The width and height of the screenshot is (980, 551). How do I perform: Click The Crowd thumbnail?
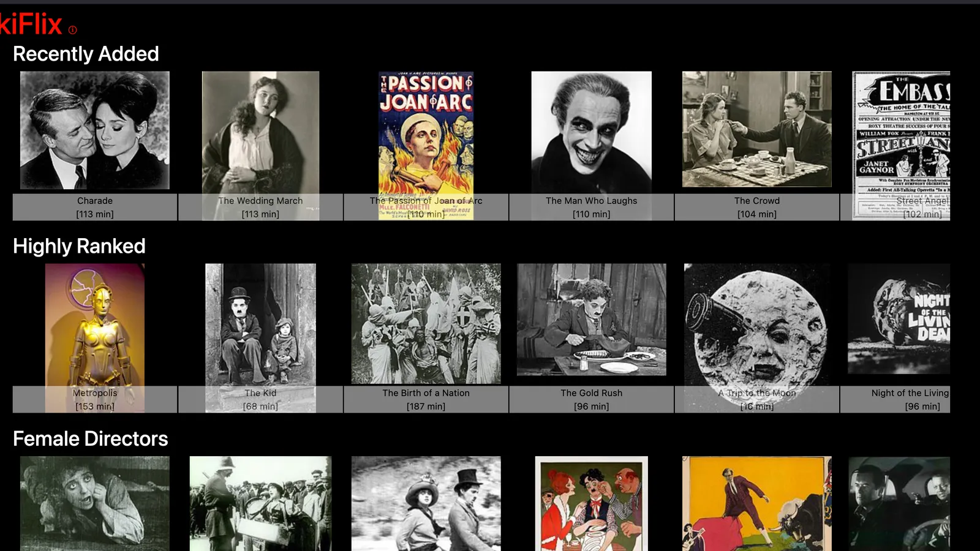pos(756,129)
